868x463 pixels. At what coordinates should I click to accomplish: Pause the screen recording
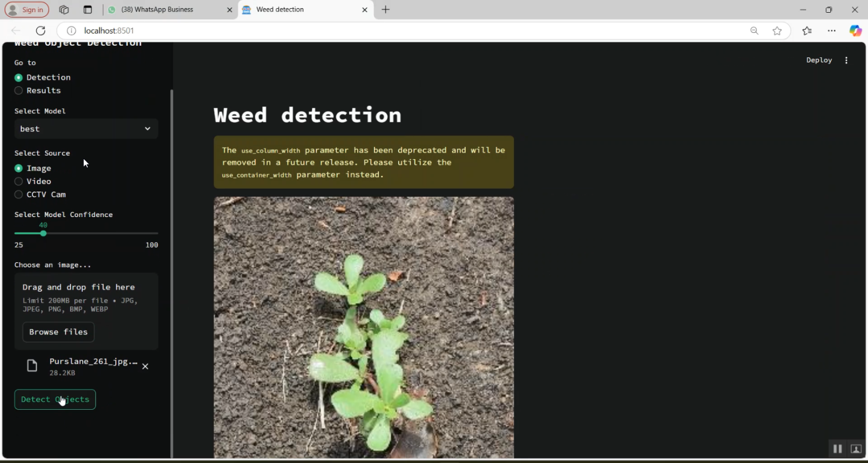[837, 449]
